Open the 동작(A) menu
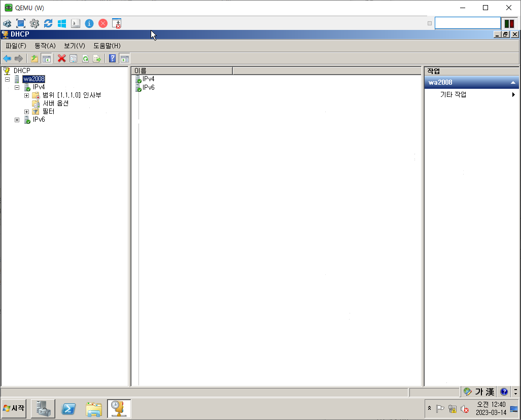 pos(45,46)
